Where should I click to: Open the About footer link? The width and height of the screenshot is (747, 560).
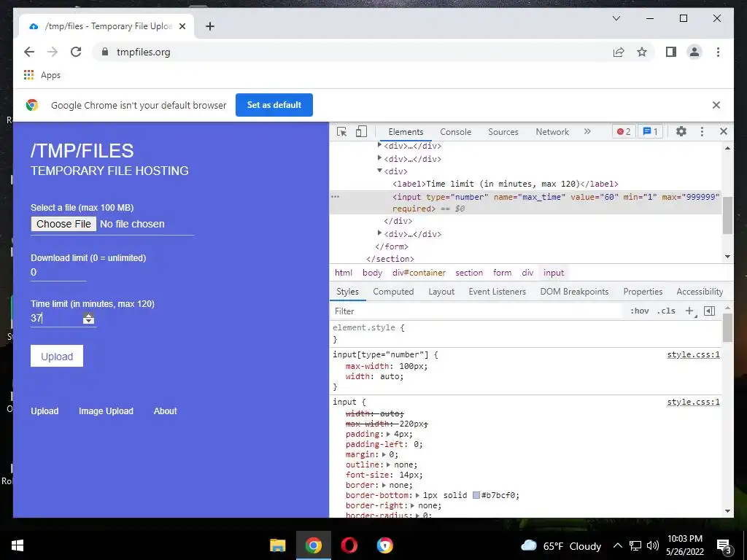[x=165, y=411]
